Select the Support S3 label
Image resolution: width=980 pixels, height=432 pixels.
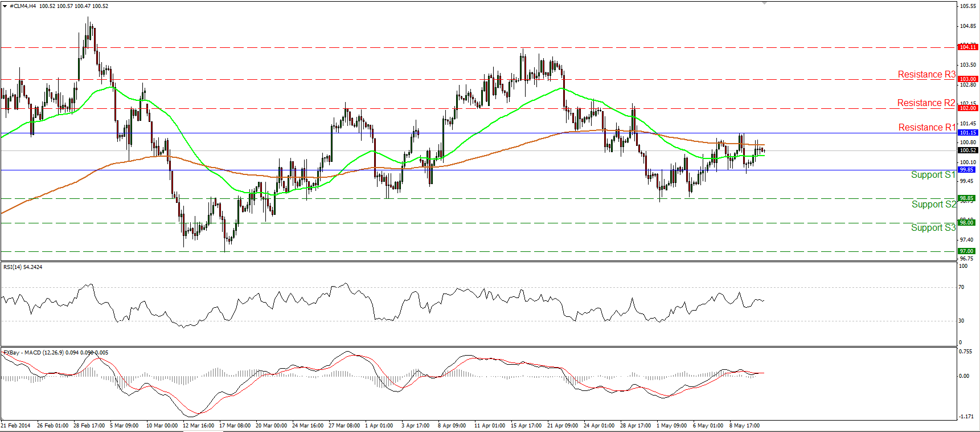[933, 228]
